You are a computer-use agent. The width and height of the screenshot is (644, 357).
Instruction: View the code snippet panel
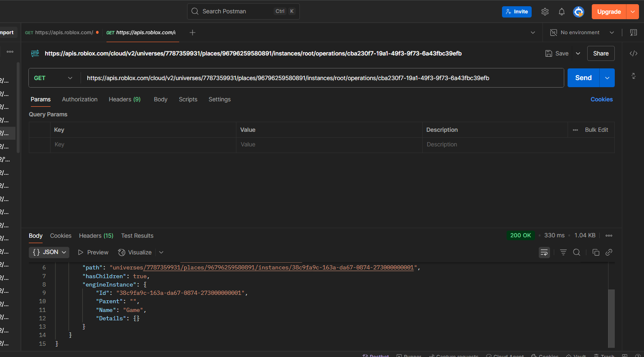click(x=634, y=53)
